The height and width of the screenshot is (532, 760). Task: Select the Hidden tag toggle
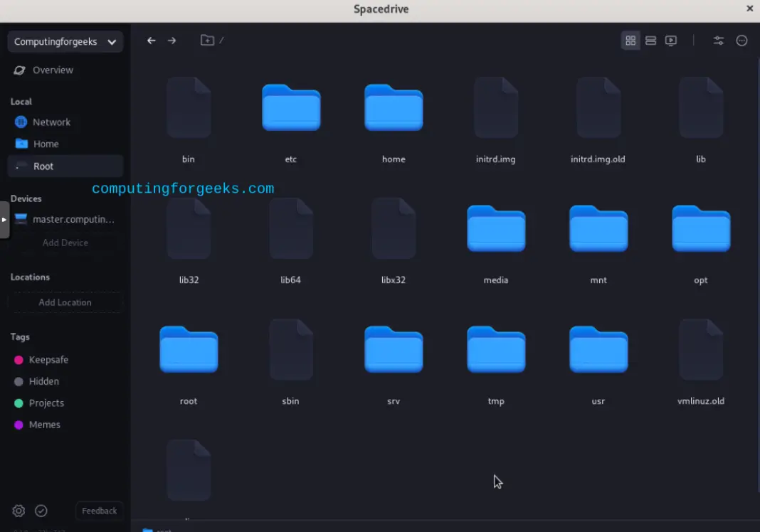click(x=43, y=381)
